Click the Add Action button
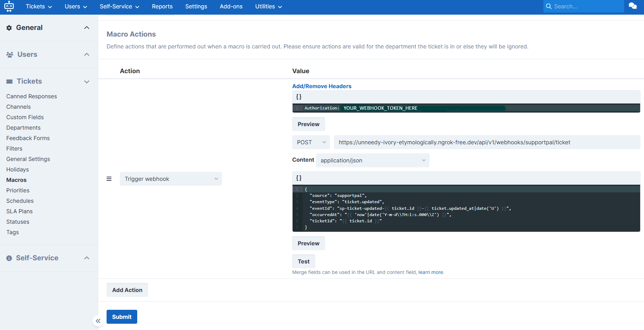The width and height of the screenshot is (644, 330). [127, 290]
